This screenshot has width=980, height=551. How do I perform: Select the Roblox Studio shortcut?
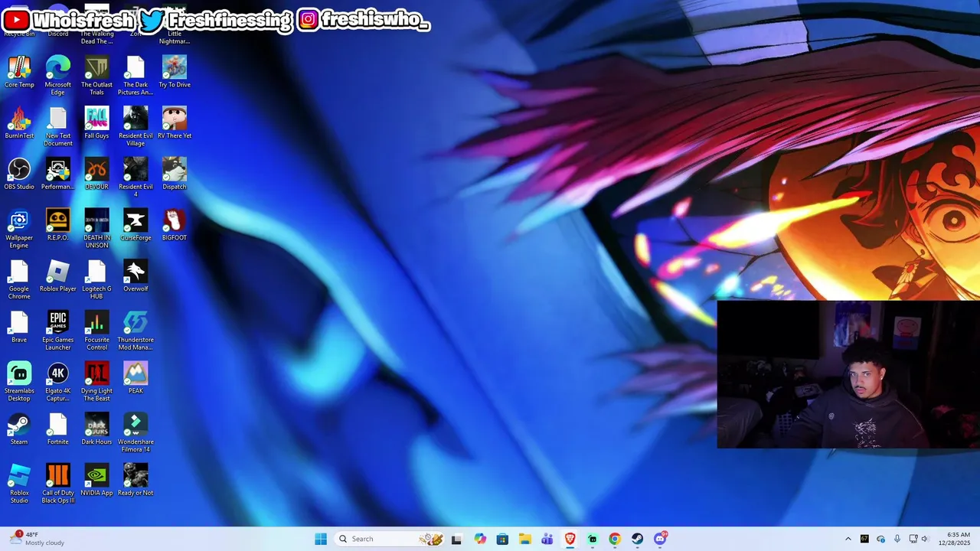19,484
